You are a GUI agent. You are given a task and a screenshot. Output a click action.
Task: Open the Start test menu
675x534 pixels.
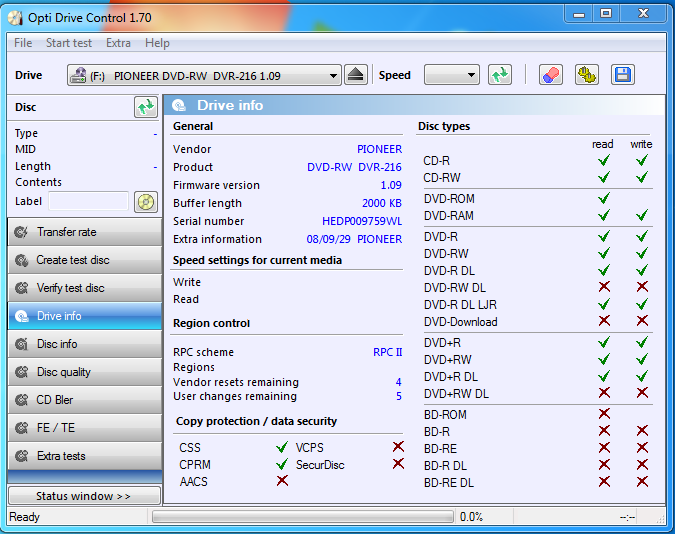pyautogui.click(x=69, y=43)
